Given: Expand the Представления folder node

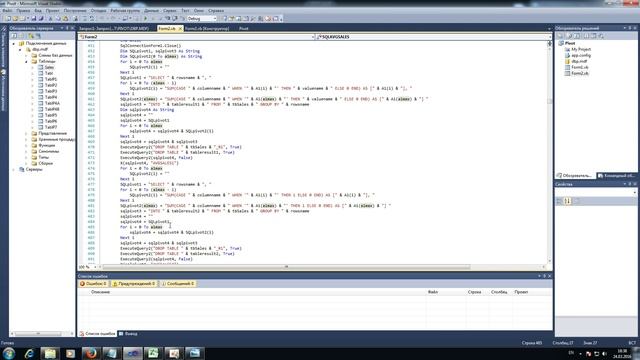Looking at the screenshot, I should click(x=27, y=133).
